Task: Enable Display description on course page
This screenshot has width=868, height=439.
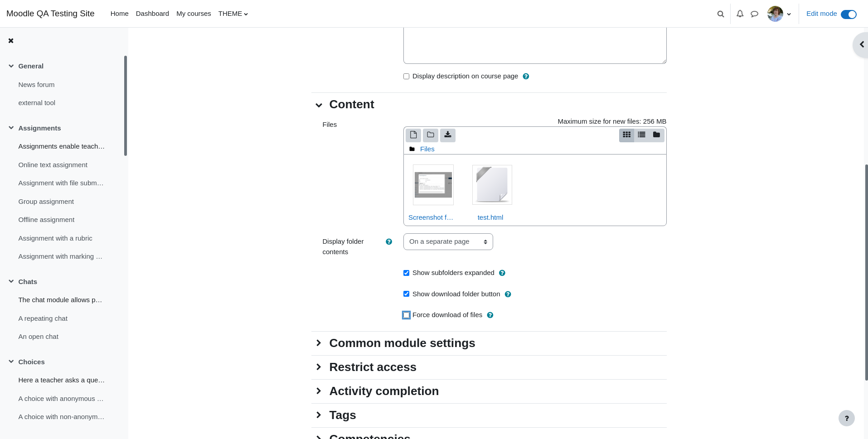Action: (406, 76)
